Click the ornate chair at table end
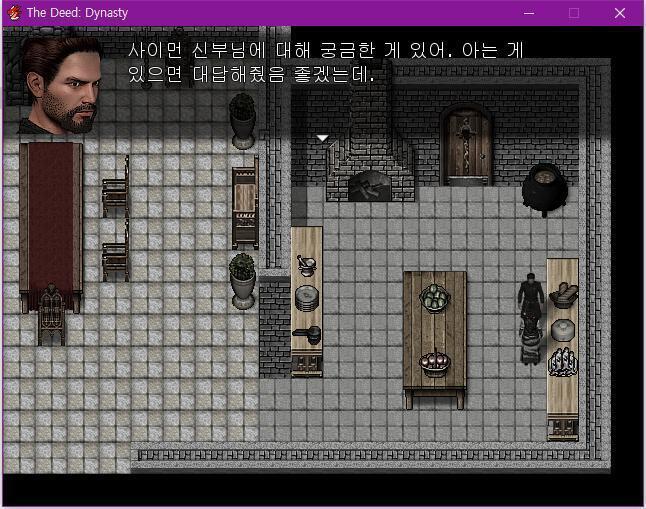The height and width of the screenshot is (509, 646). [51, 315]
